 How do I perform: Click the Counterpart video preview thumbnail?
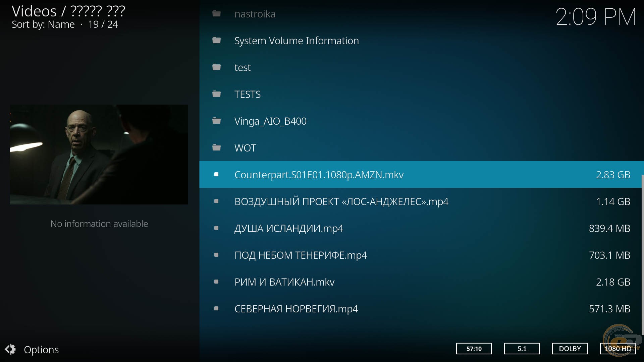pos(99,155)
